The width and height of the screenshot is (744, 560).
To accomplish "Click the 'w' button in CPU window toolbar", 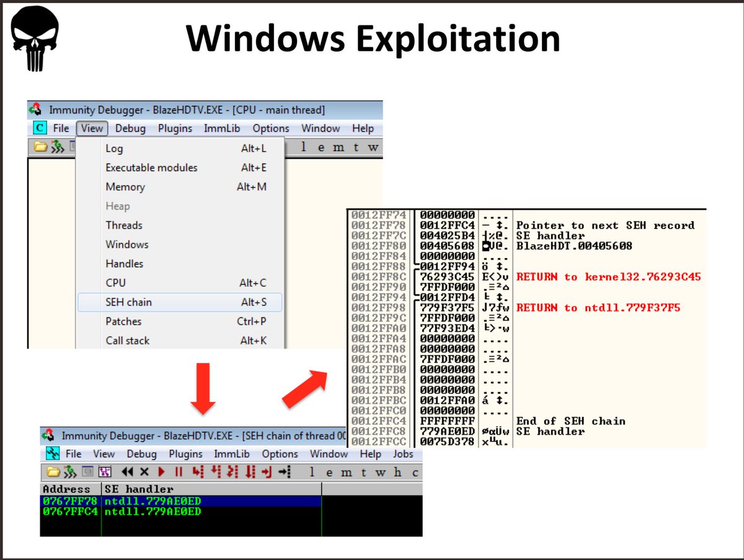I will point(373,147).
